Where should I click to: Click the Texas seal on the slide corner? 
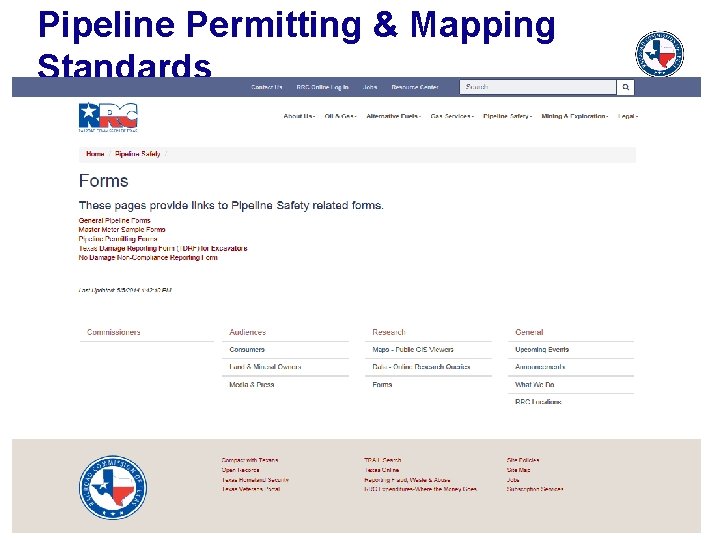pyautogui.click(x=659, y=54)
